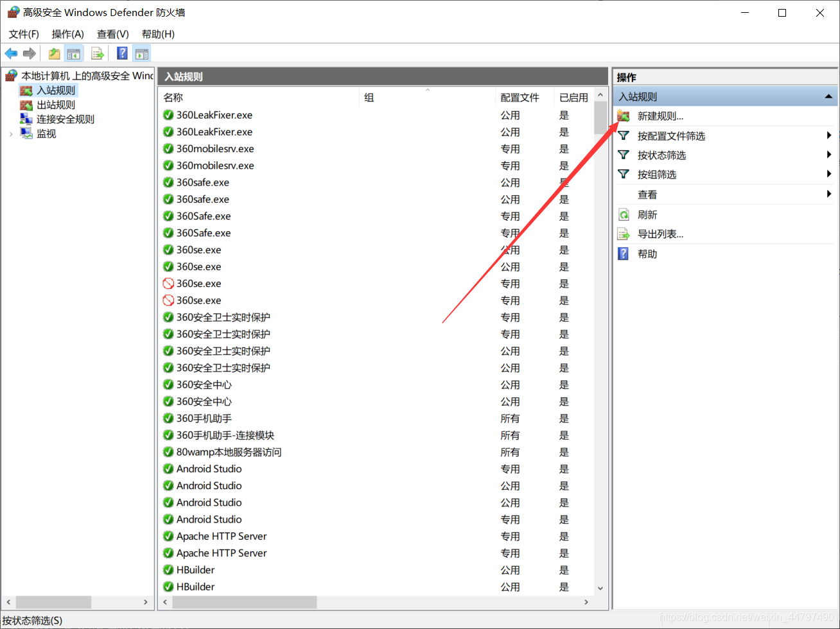
Task: Sort by the 已启用 column header
Action: point(573,98)
